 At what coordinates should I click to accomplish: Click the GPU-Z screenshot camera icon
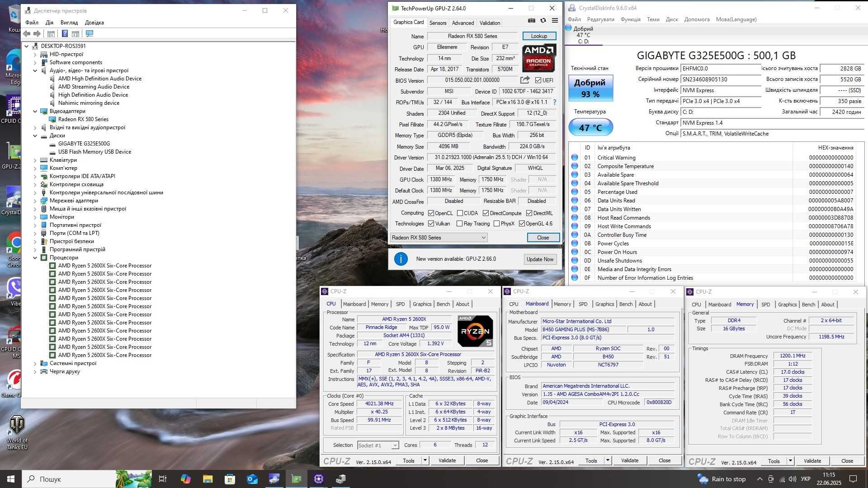[532, 20]
